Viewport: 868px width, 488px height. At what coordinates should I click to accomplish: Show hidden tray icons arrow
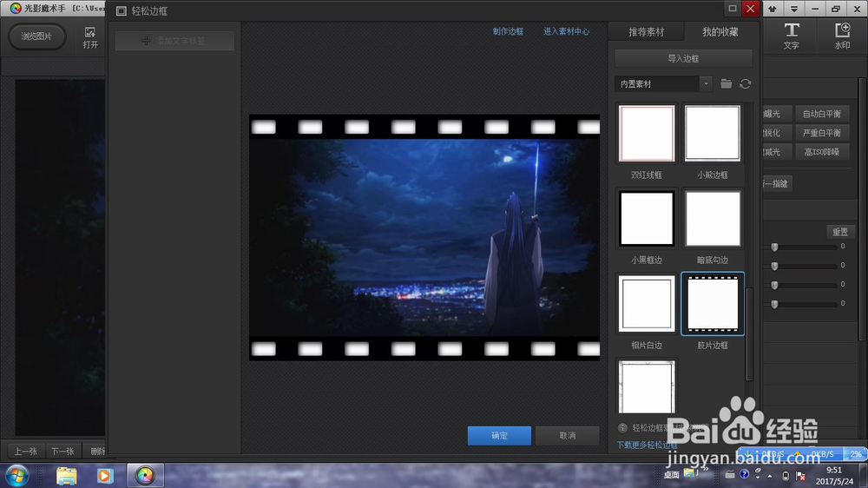coord(770,475)
